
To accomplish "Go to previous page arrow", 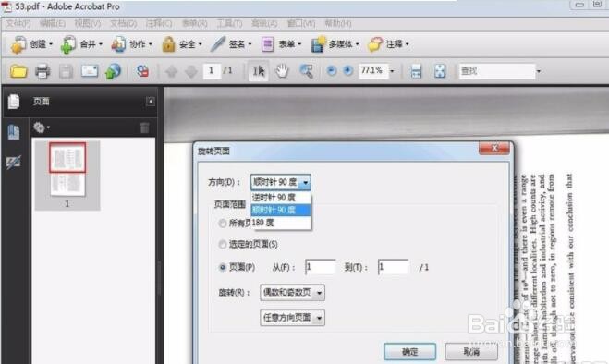I will coord(171,71).
